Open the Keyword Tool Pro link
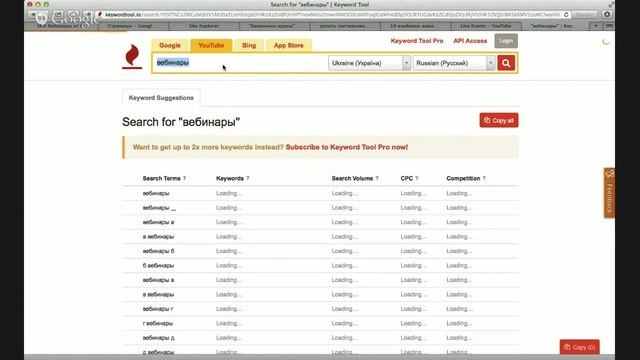The image size is (640, 360). pos(417,41)
